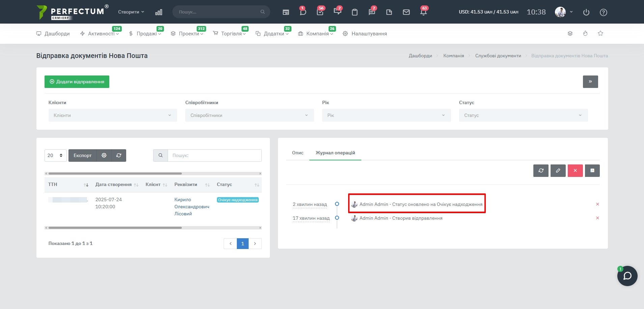Focus the table Пошук input field
The height and width of the screenshot is (309, 644).
coord(215,155)
